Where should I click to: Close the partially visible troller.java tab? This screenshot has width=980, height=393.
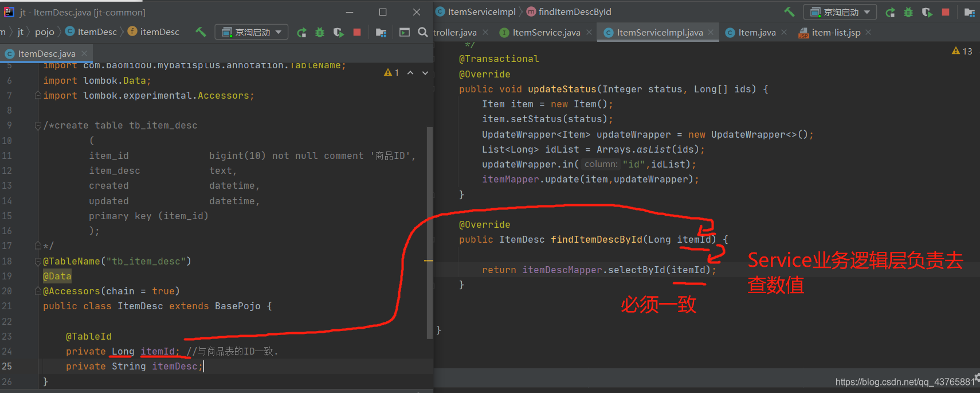click(485, 32)
